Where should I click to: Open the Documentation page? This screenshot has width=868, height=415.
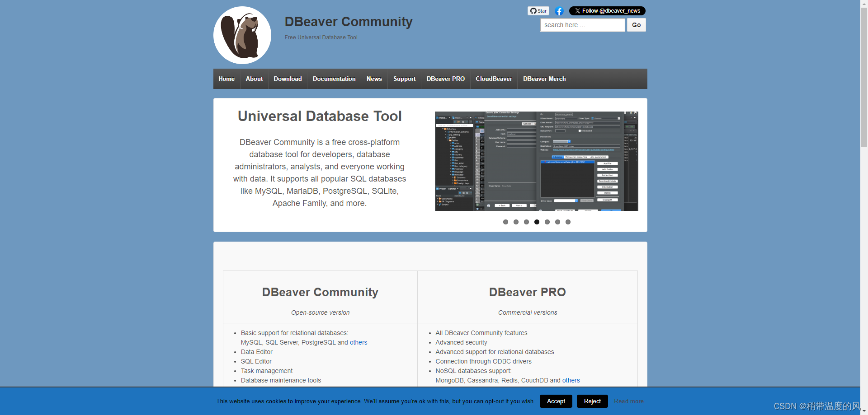tap(334, 79)
